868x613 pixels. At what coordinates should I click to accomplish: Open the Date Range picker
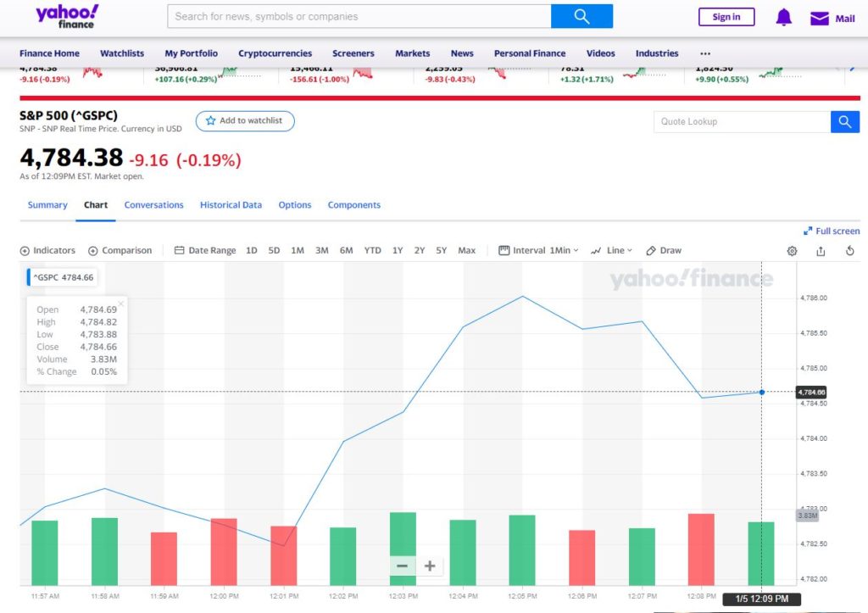click(205, 250)
